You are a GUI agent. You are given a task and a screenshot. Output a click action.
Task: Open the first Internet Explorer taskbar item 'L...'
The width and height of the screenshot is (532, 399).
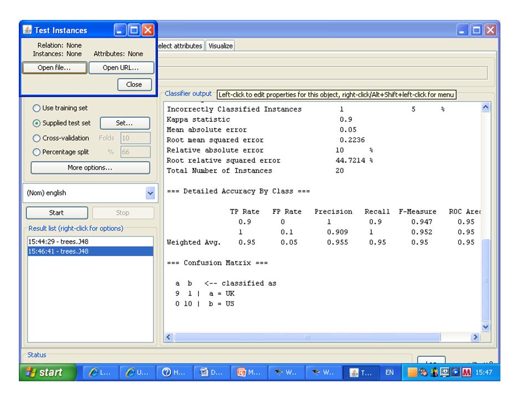pyautogui.click(x=100, y=372)
